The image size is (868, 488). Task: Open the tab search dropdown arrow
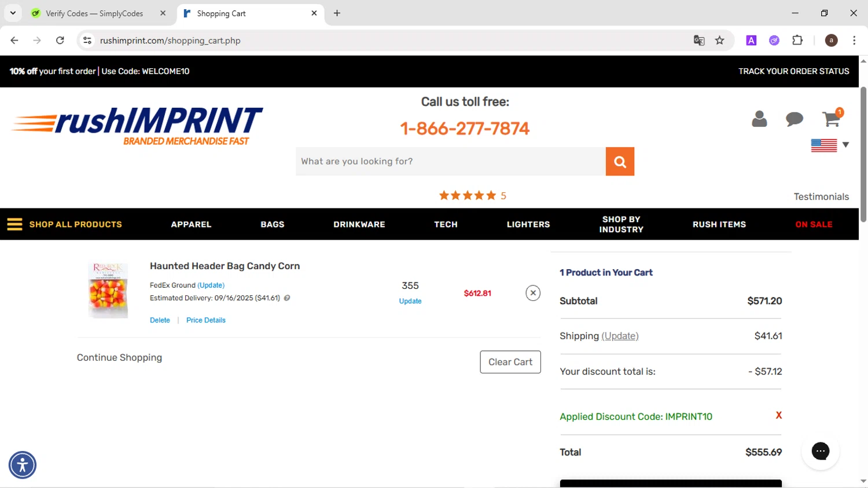(13, 13)
